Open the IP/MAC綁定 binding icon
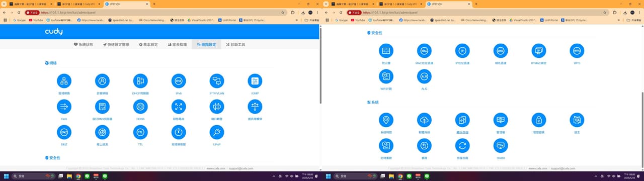 [x=539, y=51]
